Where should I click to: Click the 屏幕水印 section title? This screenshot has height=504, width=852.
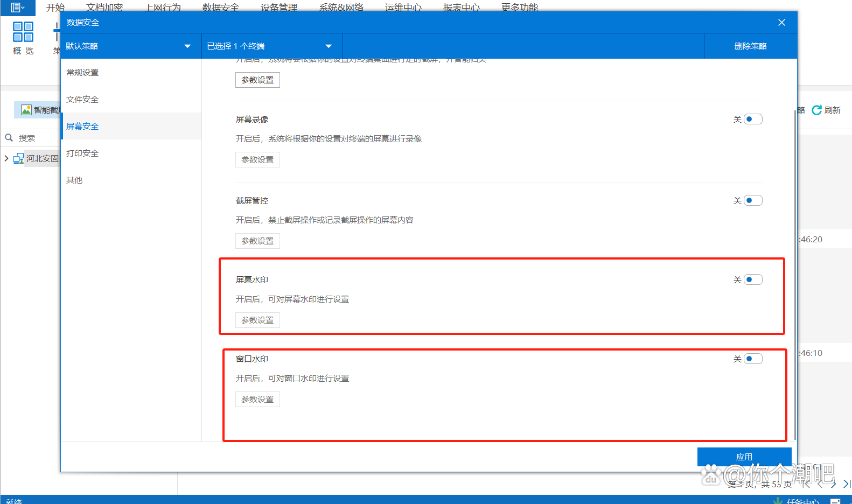pyautogui.click(x=252, y=279)
